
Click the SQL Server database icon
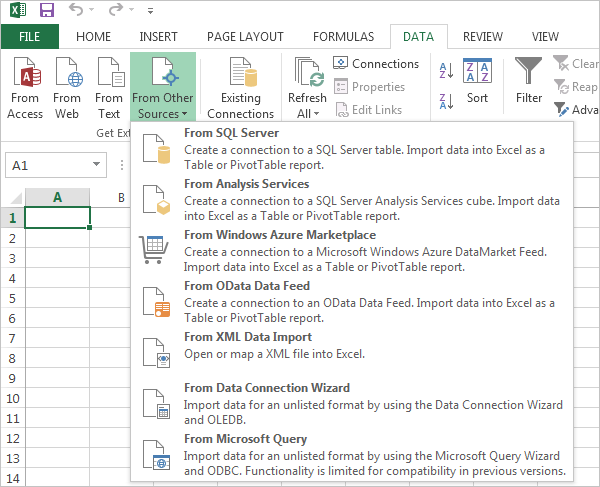tap(156, 149)
